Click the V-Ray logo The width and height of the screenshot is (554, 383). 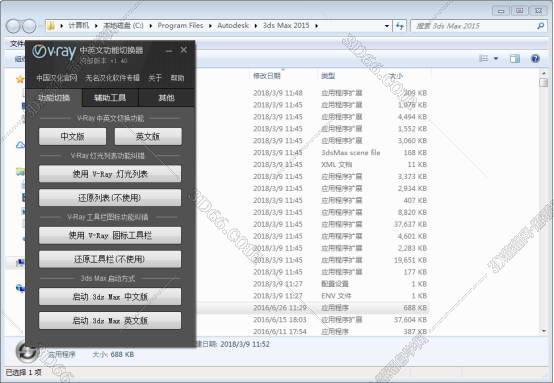pos(54,52)
